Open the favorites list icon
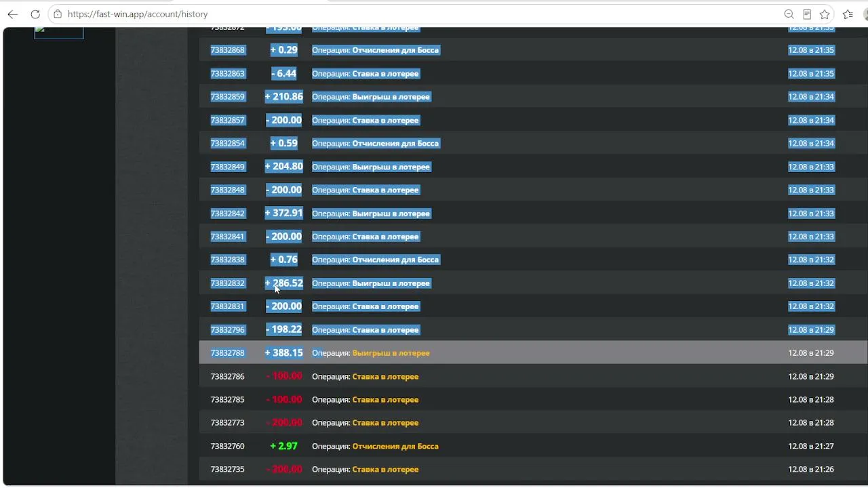This screenshot has width=868, height=488. [848, 14]
